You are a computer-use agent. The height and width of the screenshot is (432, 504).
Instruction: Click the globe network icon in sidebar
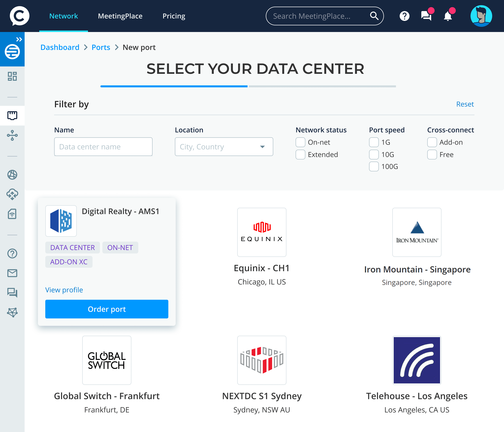point(12,175)
